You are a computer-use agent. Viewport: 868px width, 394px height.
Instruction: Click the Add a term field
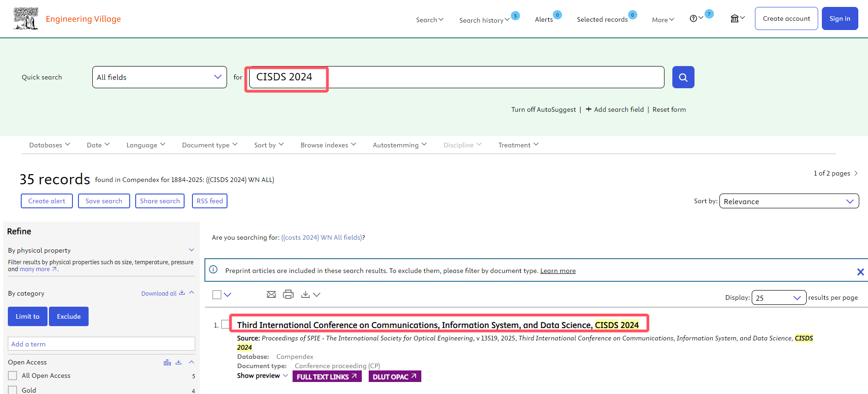pos(102,344)
